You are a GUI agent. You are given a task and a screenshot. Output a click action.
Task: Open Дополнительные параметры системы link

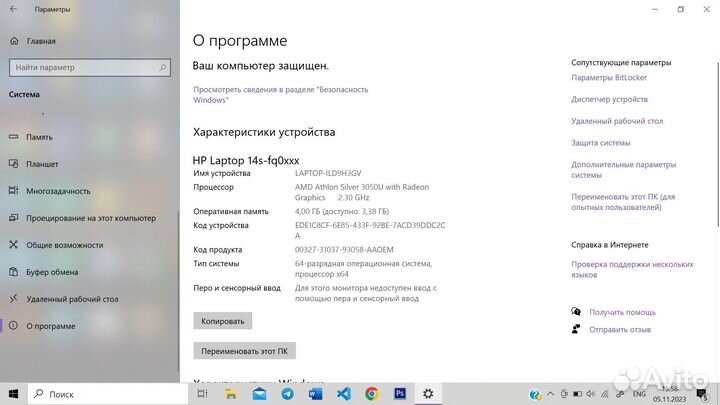pyautogui.click(x=624, y=169)
